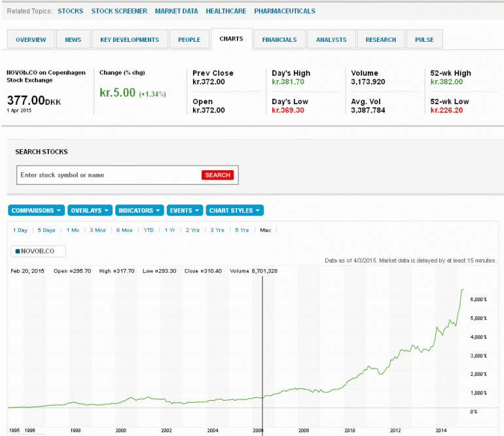
Task: Switch to the Financials tab
Action: [x=279, y=40]
